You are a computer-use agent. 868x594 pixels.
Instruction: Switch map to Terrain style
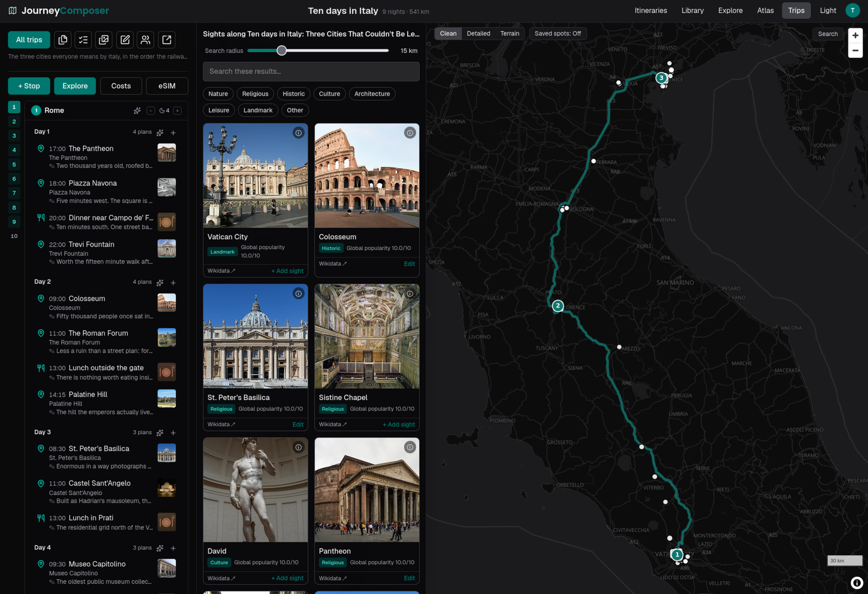[x=510, y=34]
